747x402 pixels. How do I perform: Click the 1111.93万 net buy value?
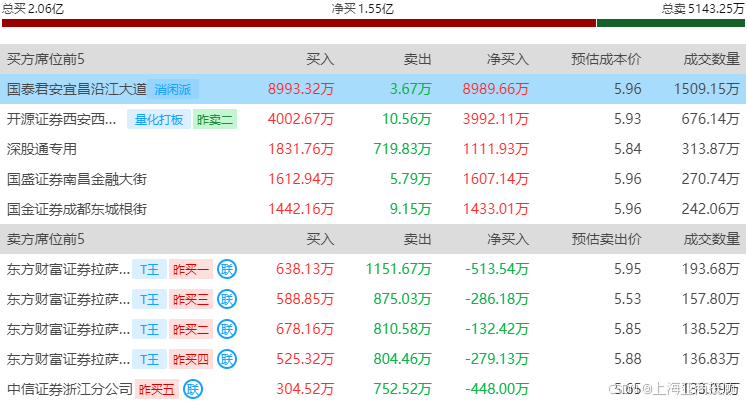tap(495, 149)
